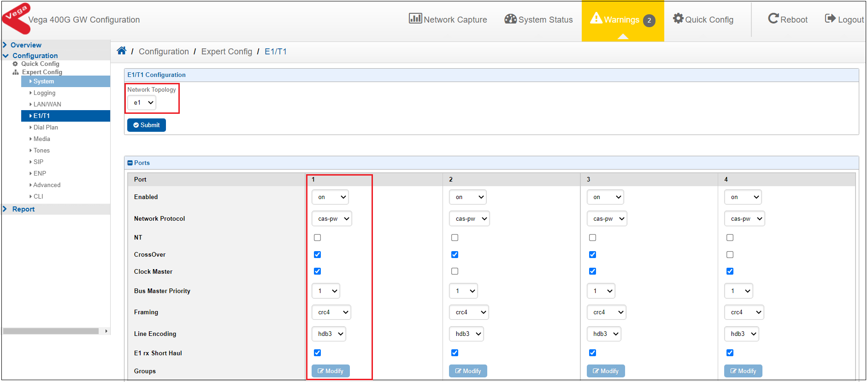Screen dimensions: 868x382
Task: Click the Logout arrow icon
Action: tap(830, 18)
